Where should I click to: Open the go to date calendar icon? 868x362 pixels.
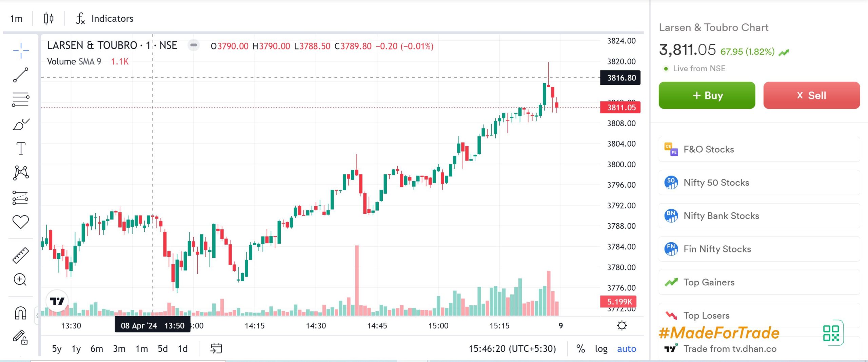(216, 348)
